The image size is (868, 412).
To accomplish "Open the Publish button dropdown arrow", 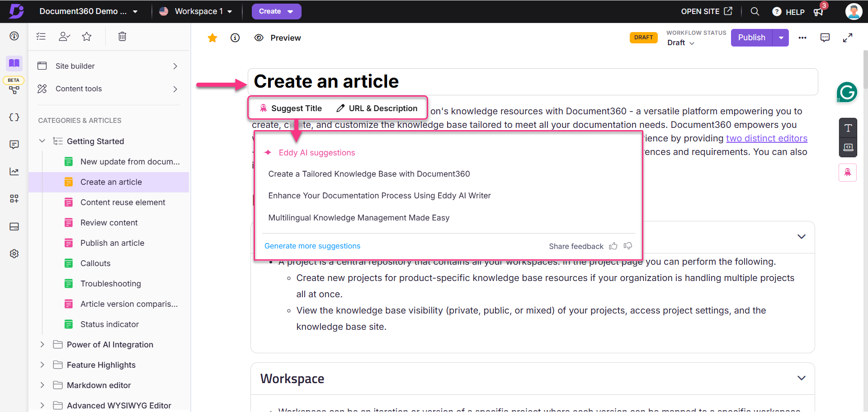I will (x=781, y=37).
